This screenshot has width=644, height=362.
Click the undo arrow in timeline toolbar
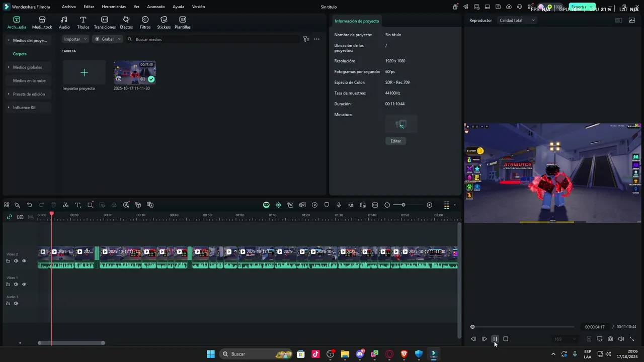[x=30, y=205]
